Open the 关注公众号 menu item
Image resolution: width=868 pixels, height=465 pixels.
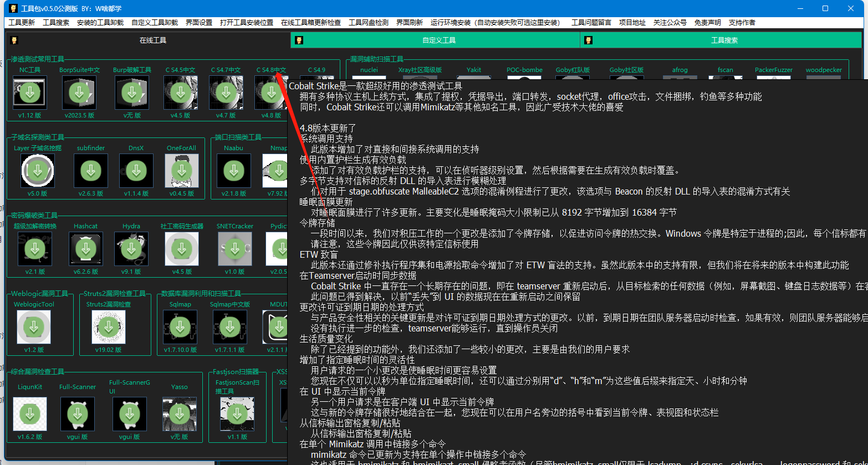click(670, 23)
